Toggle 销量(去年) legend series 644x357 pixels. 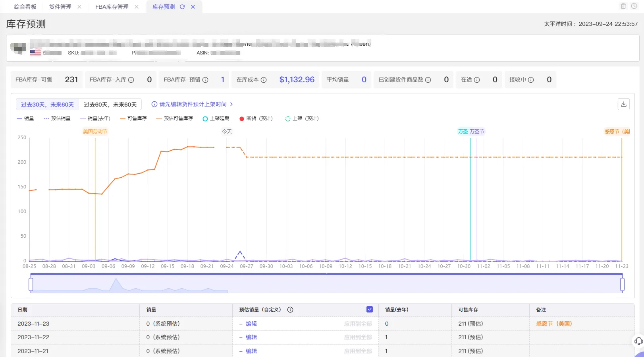click(x=95, y=118)
